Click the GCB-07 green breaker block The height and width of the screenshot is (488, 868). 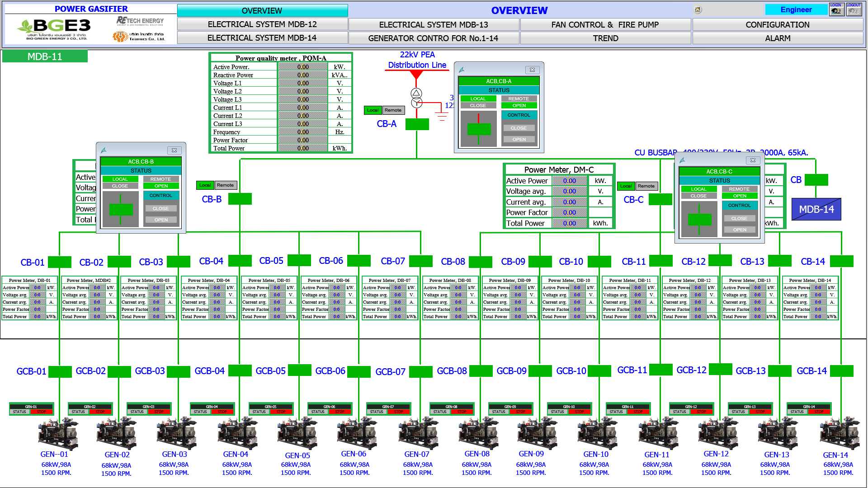tap(420, 372)
